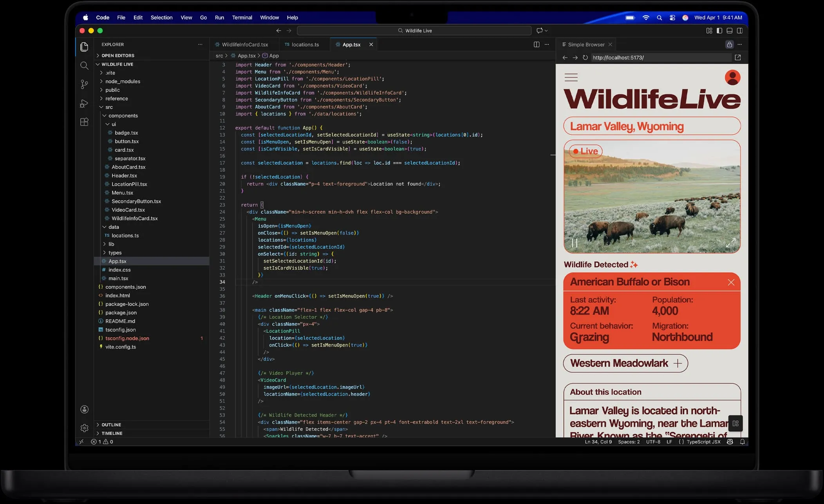Pause the live bison stream
The width and height of the screenshot is (824, 504).
[575, 243]
